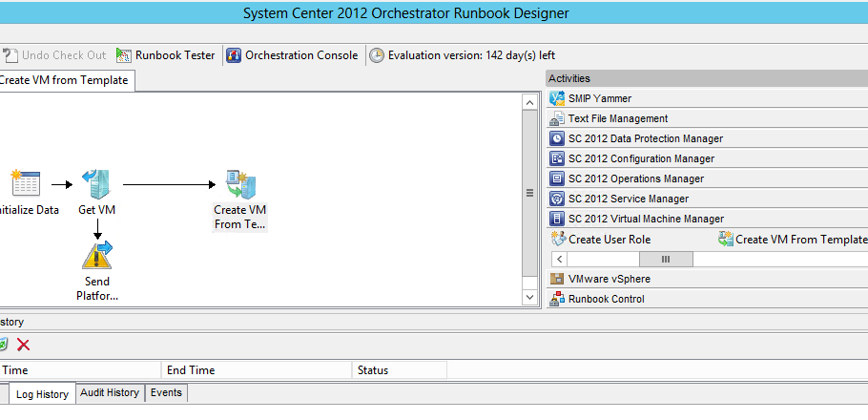Launch the Orchestration Console

point(292,55)
